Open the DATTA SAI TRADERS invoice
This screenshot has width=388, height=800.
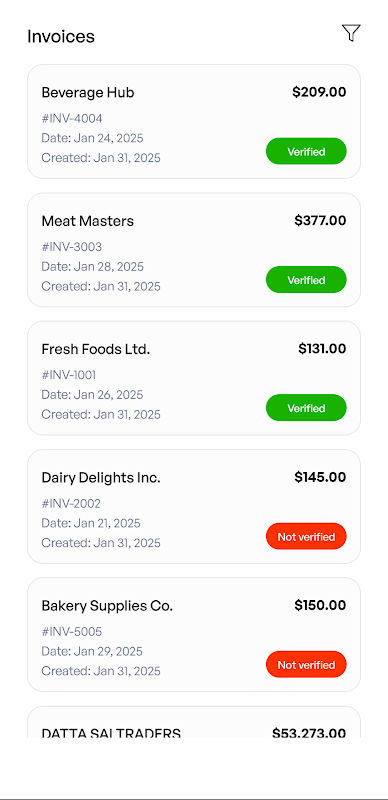194,722
